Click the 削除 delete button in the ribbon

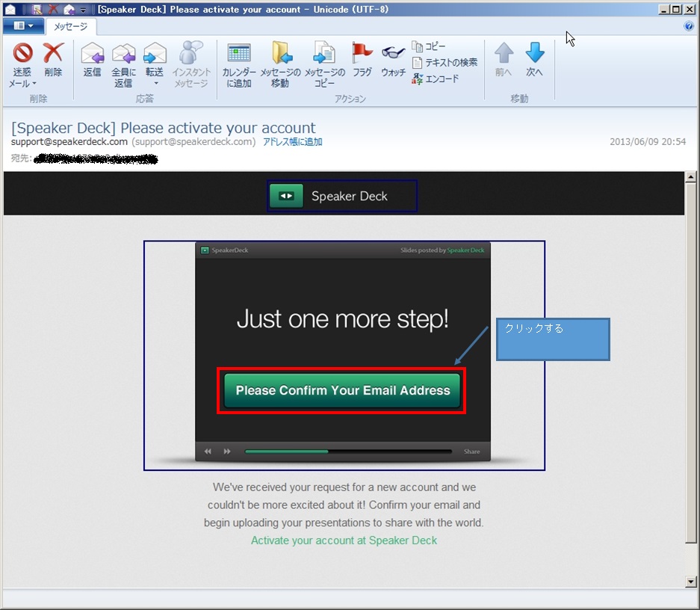point(53,60)
